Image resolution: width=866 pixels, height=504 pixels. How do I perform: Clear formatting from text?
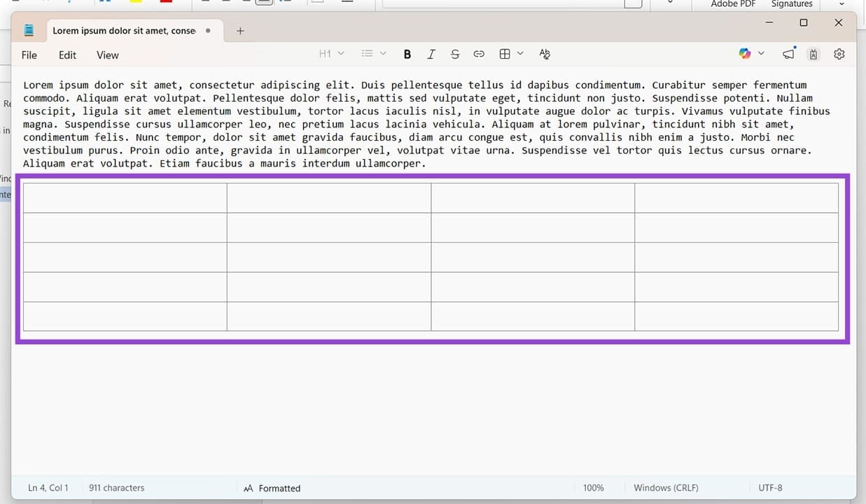[545, 54]
